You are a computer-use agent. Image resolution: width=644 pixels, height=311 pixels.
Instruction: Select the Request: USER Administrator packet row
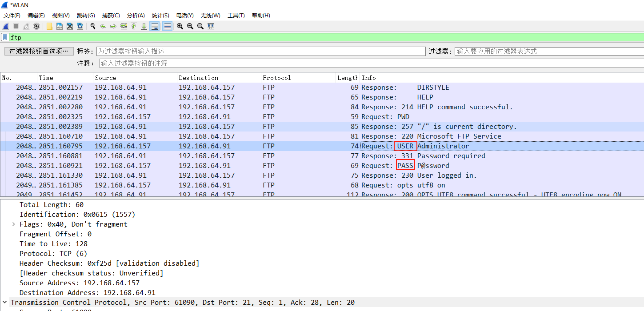322,146
